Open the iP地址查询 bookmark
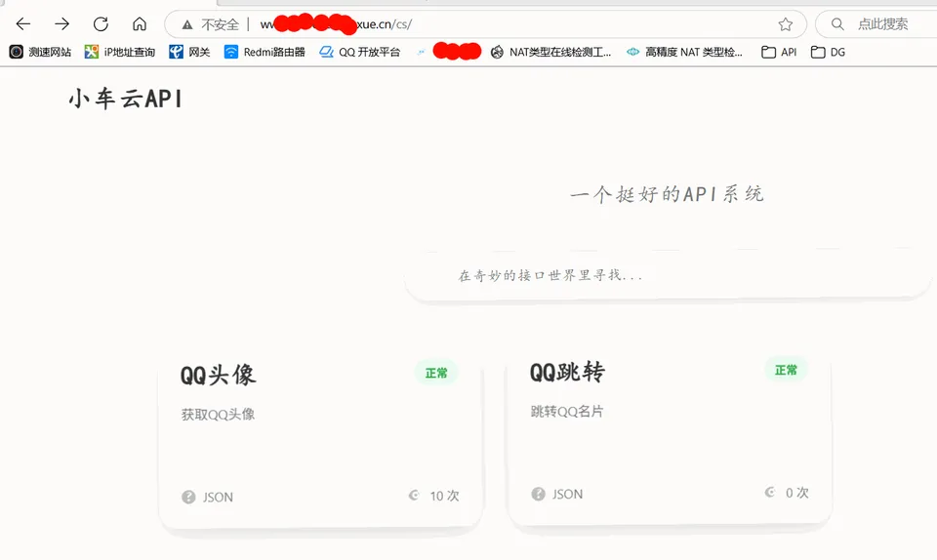 pyautogui.click(x=119, y=52)
